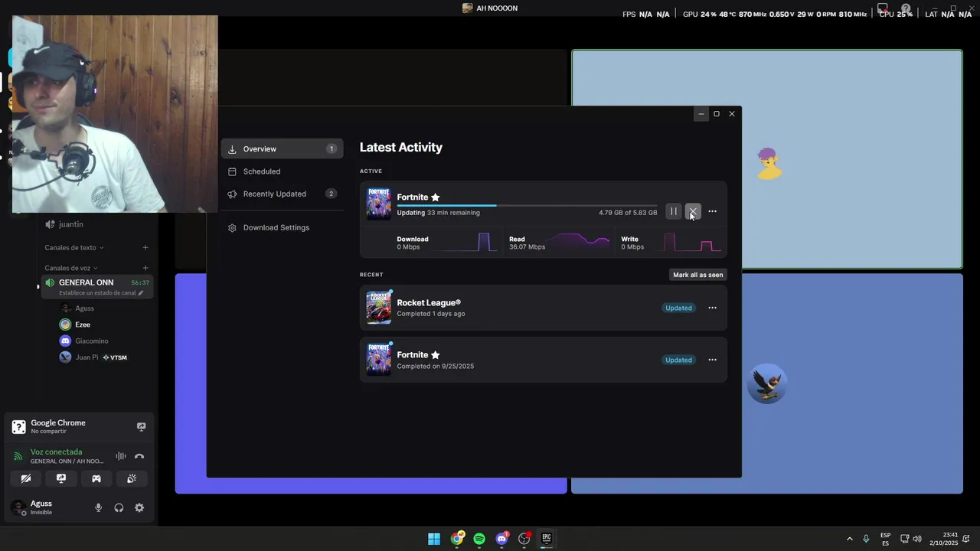Viewport: 980px width, 551px height.
Task: Click the Epic Games Launcher taskbar icon
Action: click(547, 539)
